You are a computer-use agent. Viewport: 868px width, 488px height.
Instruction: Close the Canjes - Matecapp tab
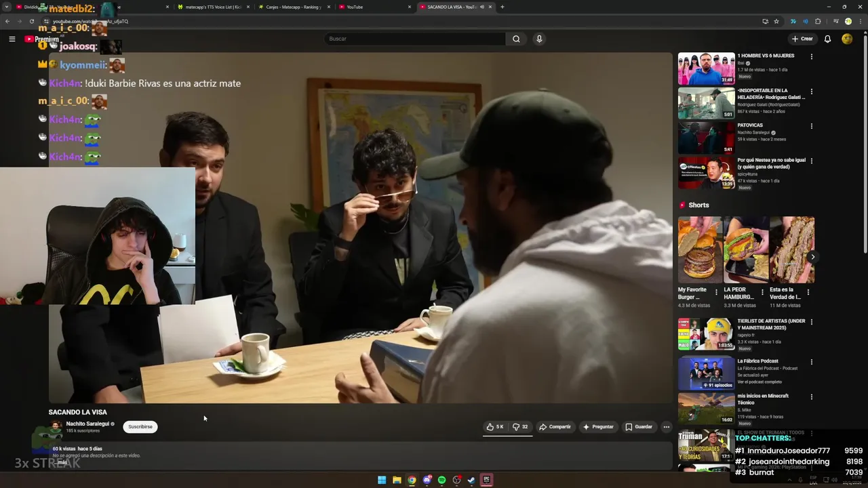(329, 7)
